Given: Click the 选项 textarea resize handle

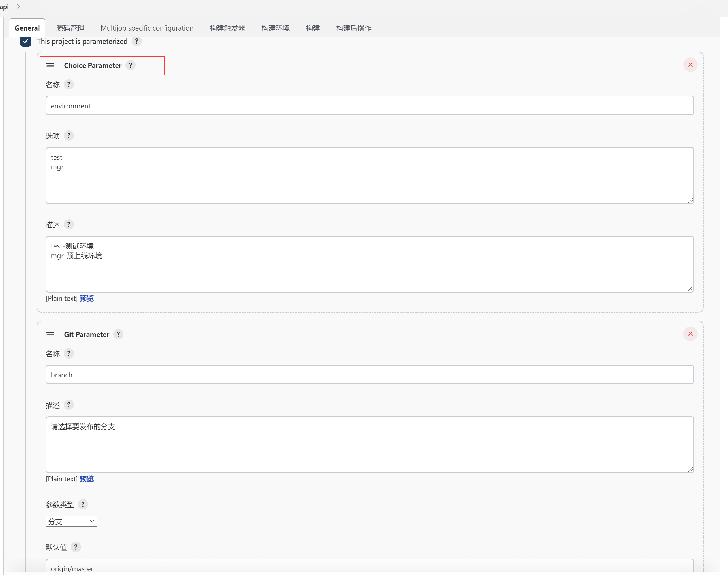Looking at the screenshot, I should click(690, 200).
